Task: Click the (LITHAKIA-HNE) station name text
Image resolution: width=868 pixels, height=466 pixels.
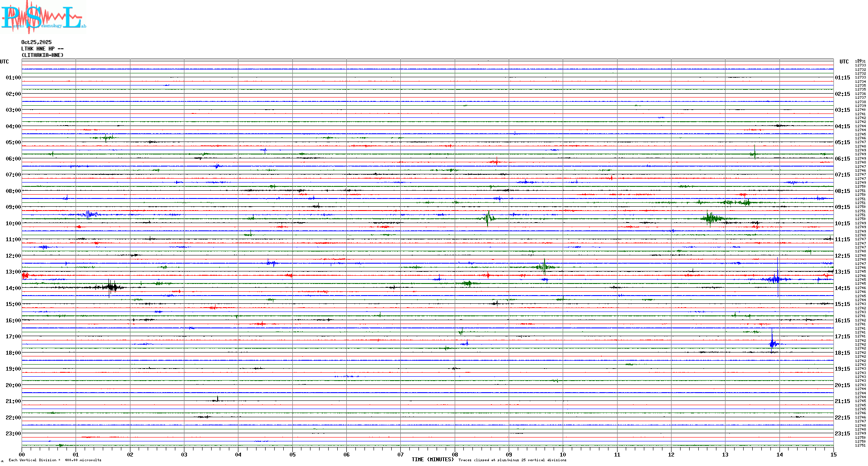Action: point(42,55)
